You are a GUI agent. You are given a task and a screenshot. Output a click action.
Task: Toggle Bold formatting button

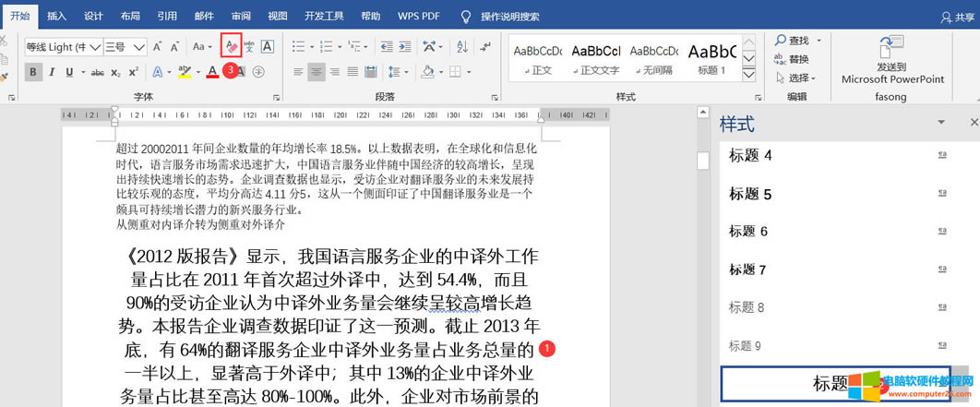point(33,72)
